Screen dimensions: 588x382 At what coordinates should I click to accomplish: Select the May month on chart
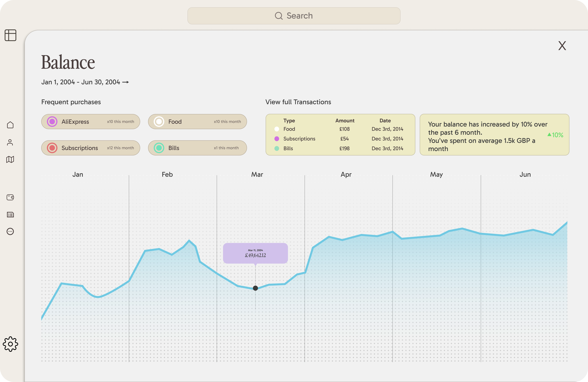pos(436,174)
